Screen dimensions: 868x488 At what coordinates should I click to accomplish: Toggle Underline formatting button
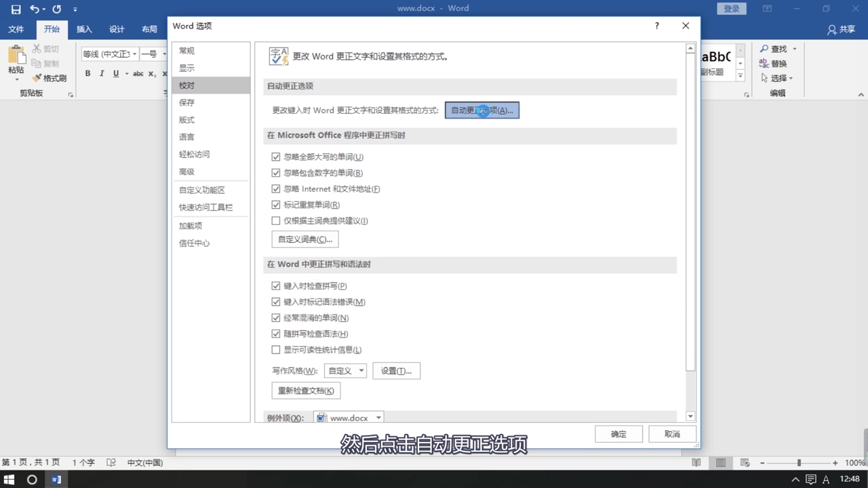(116, 74)
